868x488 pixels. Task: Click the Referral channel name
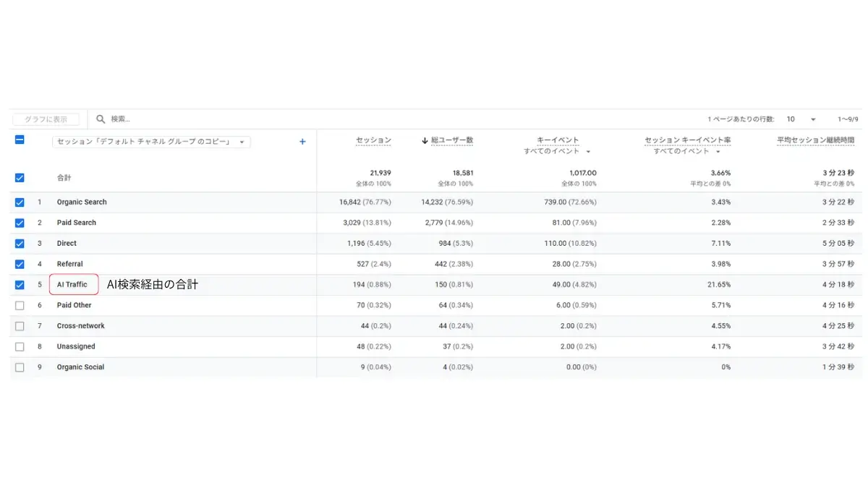point(70,265)
